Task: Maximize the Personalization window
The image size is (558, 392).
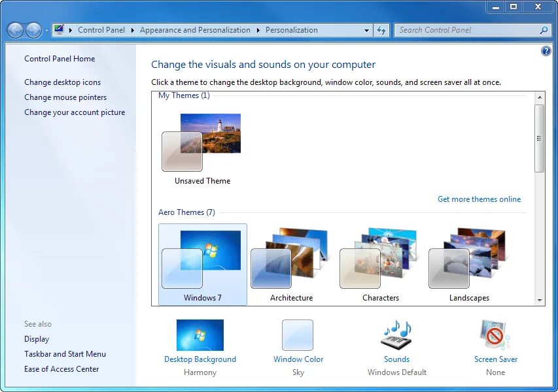Action: (514, 7)
